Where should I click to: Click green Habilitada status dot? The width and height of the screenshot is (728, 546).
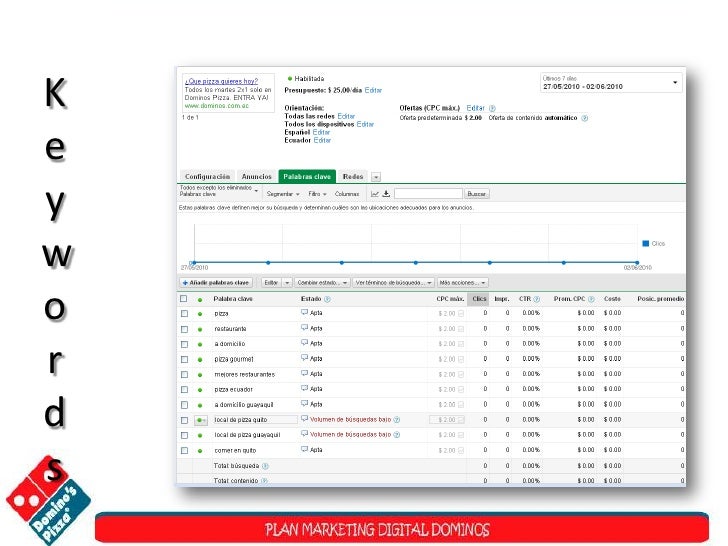[x=290, y=79]
